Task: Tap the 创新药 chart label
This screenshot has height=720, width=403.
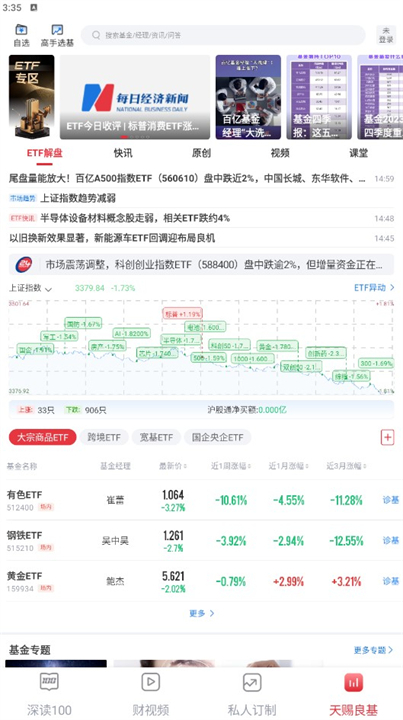Action: pos(326,353)
